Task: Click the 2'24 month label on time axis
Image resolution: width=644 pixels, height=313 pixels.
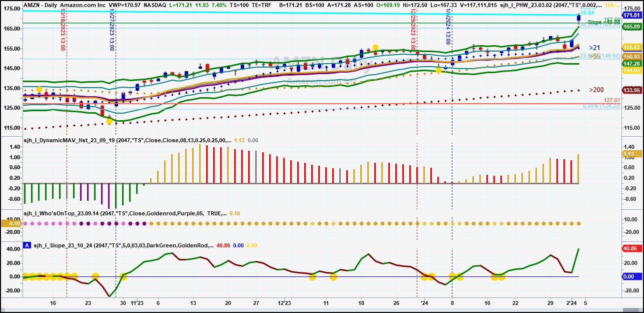Action: (x=571, y=303)
